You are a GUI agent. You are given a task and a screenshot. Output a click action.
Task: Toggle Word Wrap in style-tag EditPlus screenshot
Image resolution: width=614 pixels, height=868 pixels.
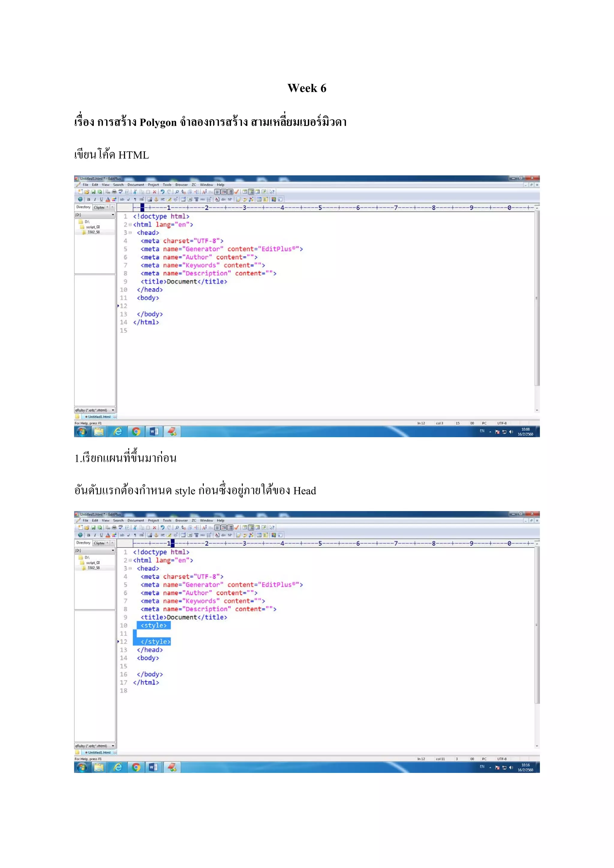(217, 528)
